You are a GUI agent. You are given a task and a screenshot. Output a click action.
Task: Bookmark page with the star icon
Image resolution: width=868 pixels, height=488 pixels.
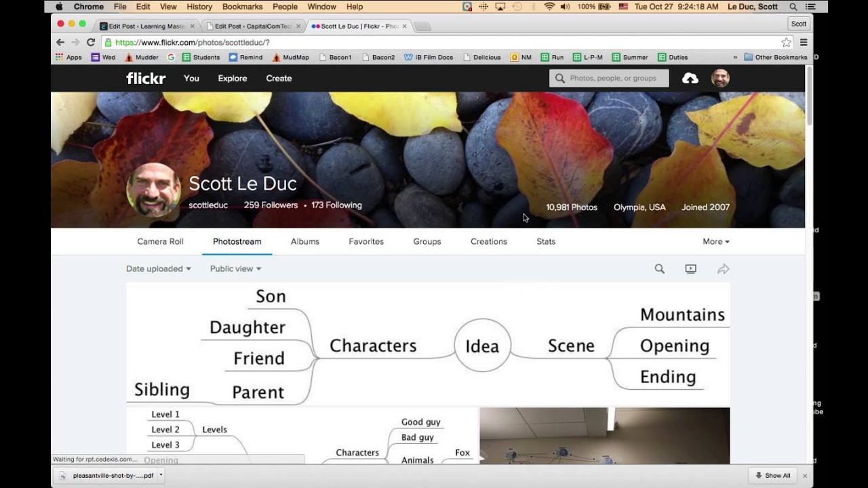[x=786, y=42]
